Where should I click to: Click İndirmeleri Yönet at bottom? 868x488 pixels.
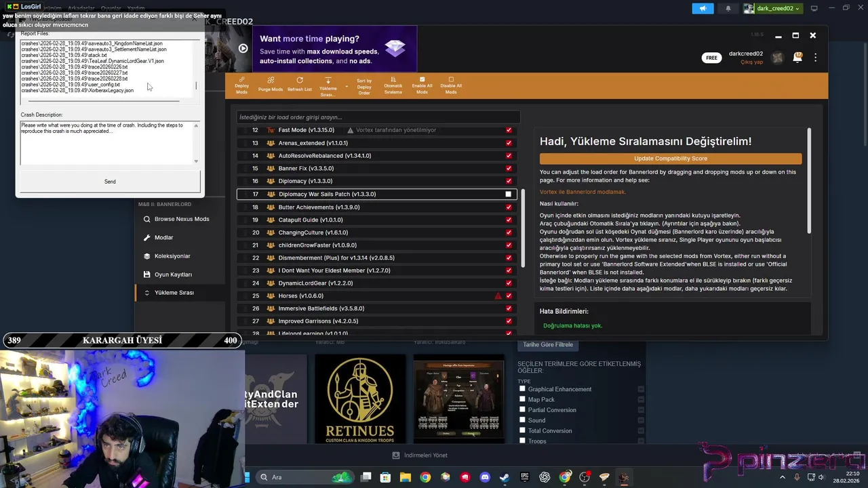coord(420,455)
